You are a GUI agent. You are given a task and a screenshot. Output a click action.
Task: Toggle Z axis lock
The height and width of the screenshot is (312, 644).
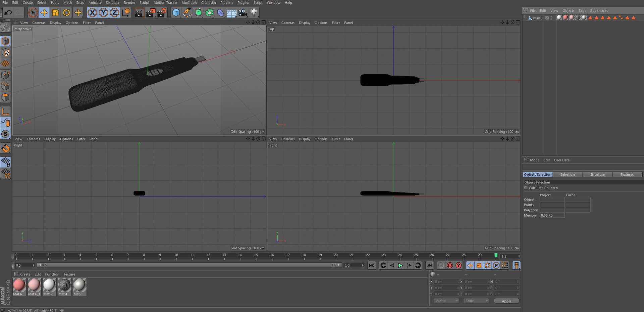coord(114,13)
